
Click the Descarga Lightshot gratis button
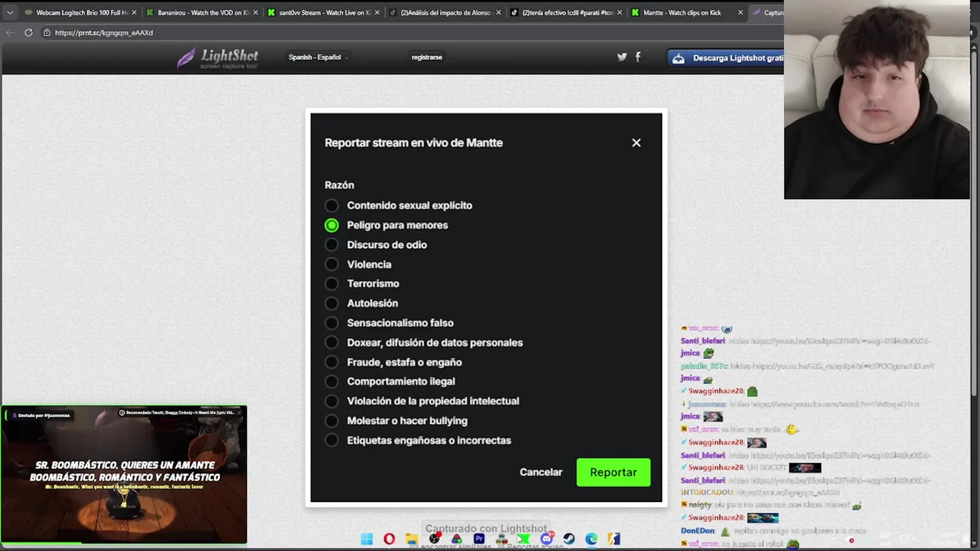point(726,57)
